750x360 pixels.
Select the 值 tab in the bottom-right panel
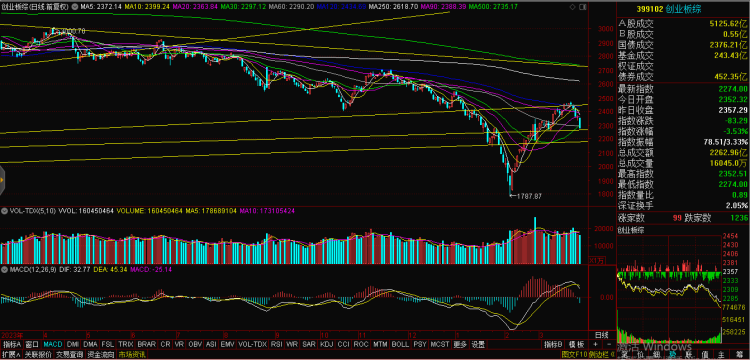pos(705,355)
